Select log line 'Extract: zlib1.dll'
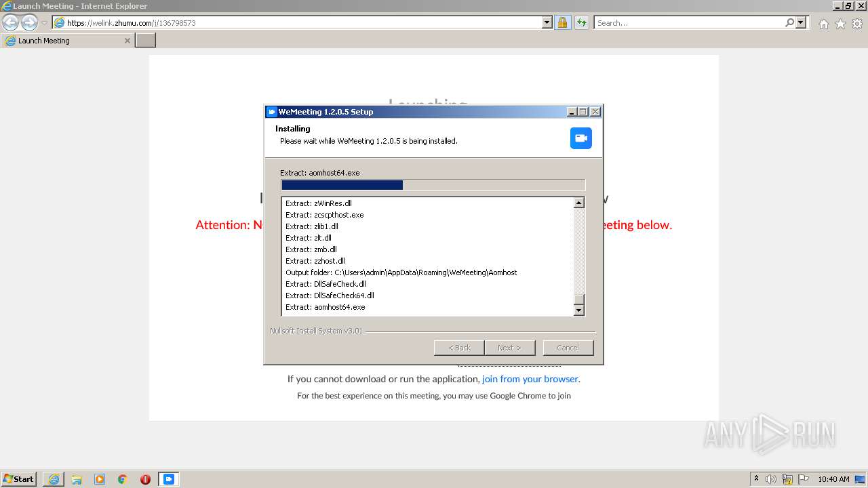868x488 pixels. coord(312,226)
